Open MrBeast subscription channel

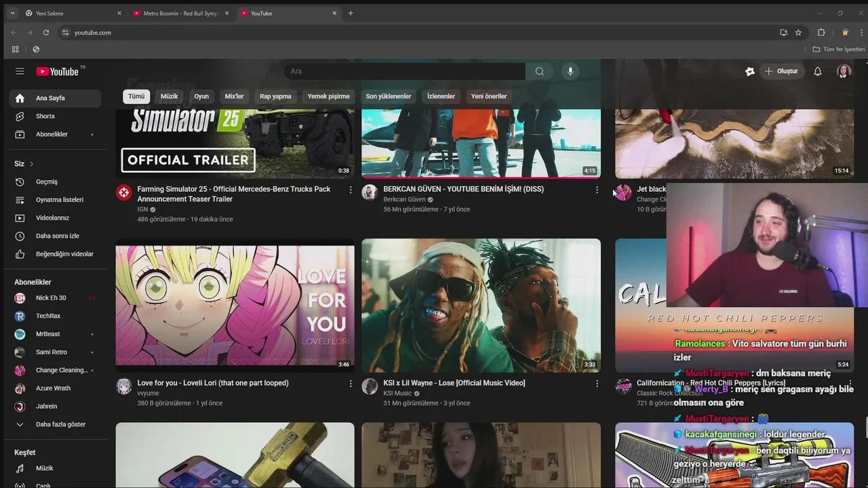tap(55, 334)
